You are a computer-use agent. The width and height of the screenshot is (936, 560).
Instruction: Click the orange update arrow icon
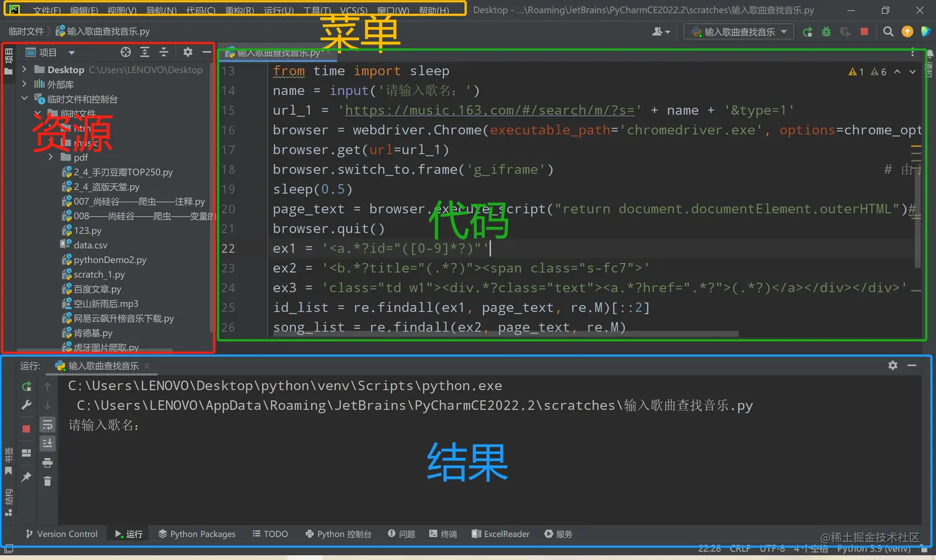(x=908, y=32)
